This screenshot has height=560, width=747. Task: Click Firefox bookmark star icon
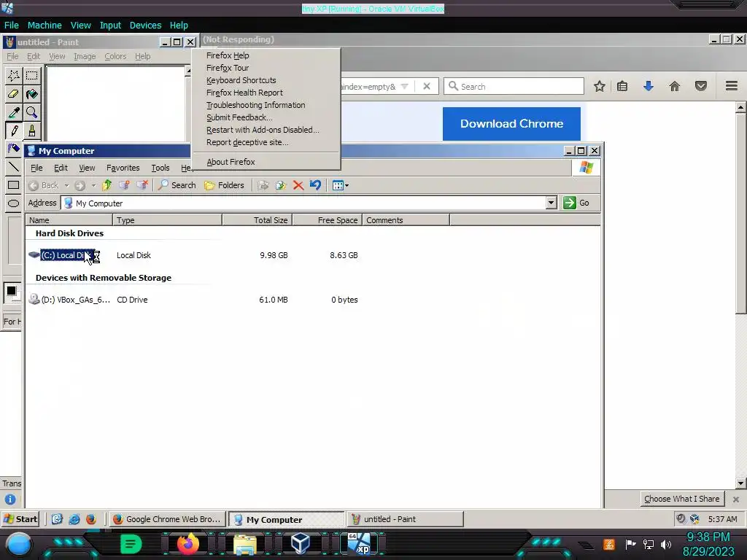[x=600, y=86]
